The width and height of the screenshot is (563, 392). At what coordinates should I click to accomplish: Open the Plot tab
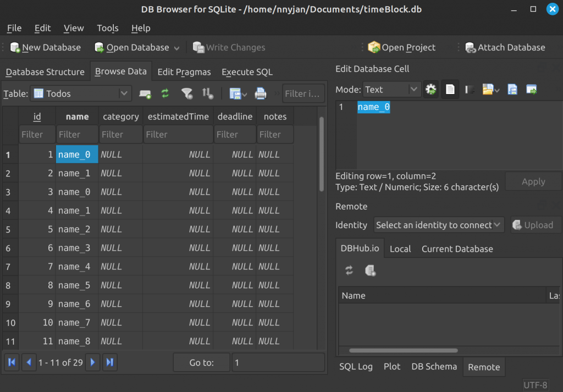point(391,367)
